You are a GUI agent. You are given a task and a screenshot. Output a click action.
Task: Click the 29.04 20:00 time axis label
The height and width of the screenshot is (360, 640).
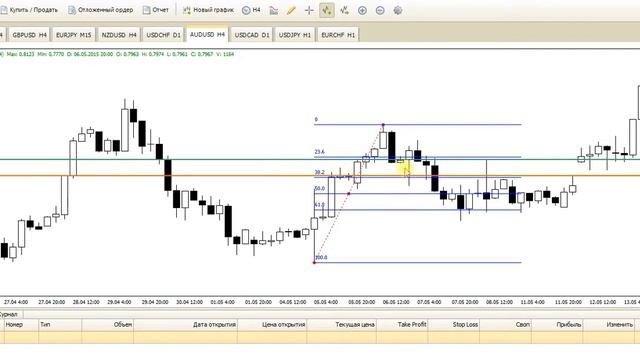(x=155, y=302)
